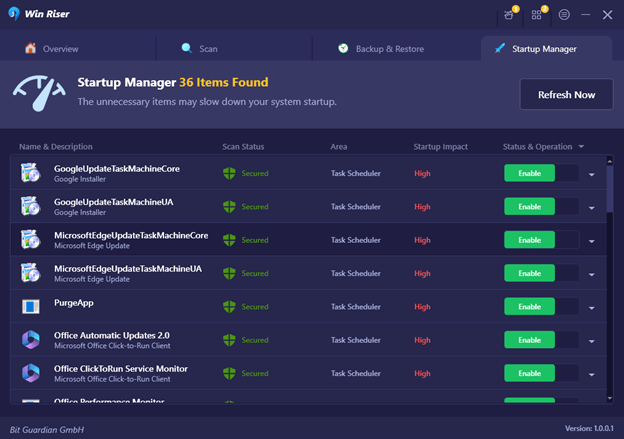
Task: Open the hamburger menu in title bar
Action: (564, 15)
